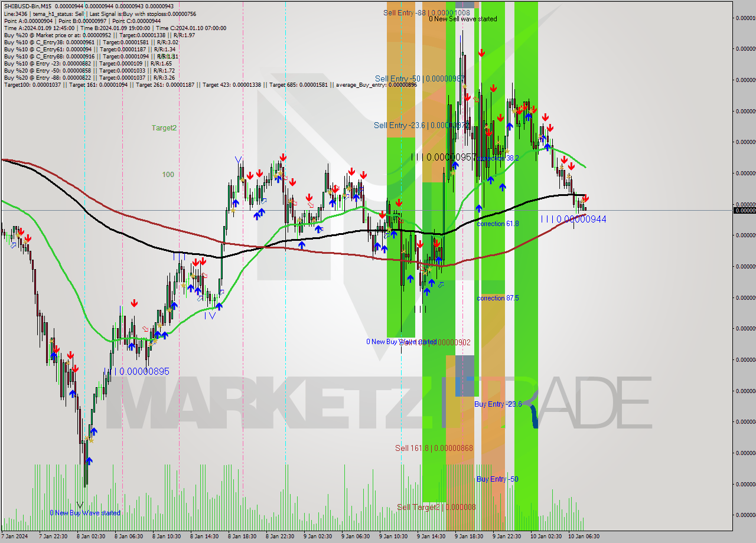Viewport: 756px width, 543px height.
Task: Select the '9 Jan 10:30' time axis label
Action: 393,537
